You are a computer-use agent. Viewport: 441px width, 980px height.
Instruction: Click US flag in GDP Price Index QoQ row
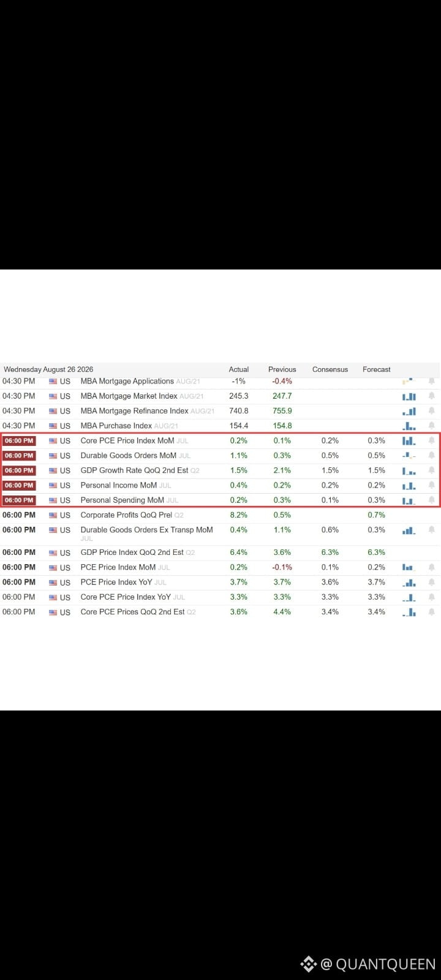53,552
